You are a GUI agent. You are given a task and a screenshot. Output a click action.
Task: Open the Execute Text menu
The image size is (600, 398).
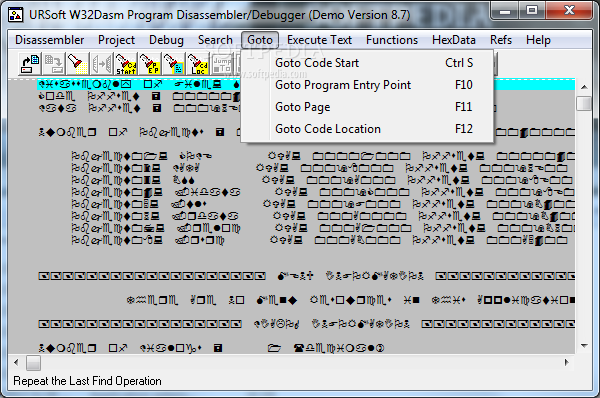coord(319,40)
